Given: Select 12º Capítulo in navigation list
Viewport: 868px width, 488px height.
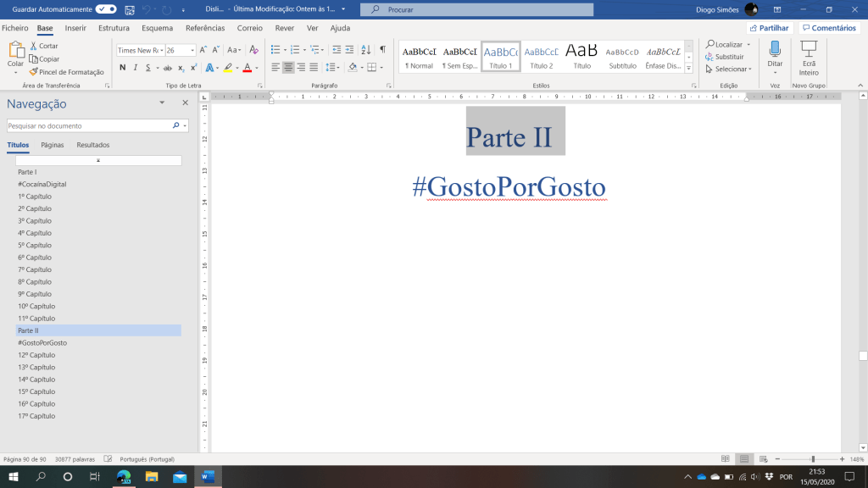Looking at the screenshot, I should 35,355.
